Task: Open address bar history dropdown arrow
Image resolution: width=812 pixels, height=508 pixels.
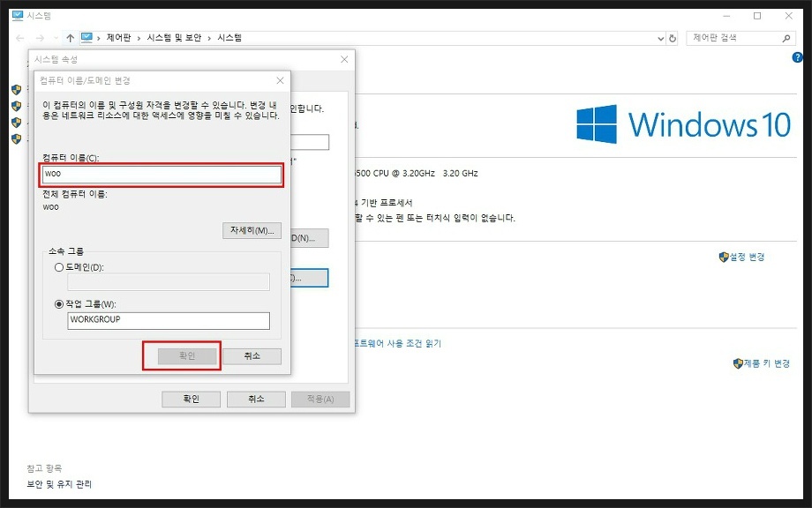Action: 661,38
